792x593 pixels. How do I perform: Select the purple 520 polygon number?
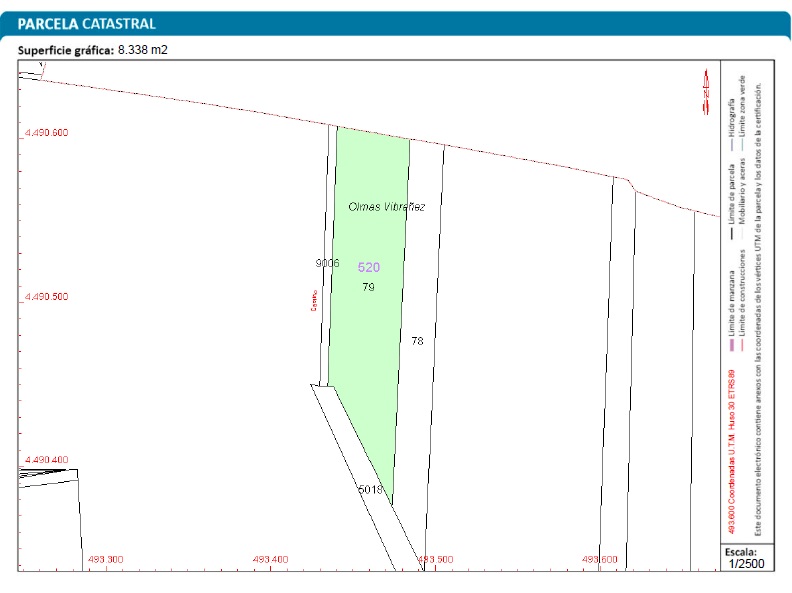click(369, 268)
